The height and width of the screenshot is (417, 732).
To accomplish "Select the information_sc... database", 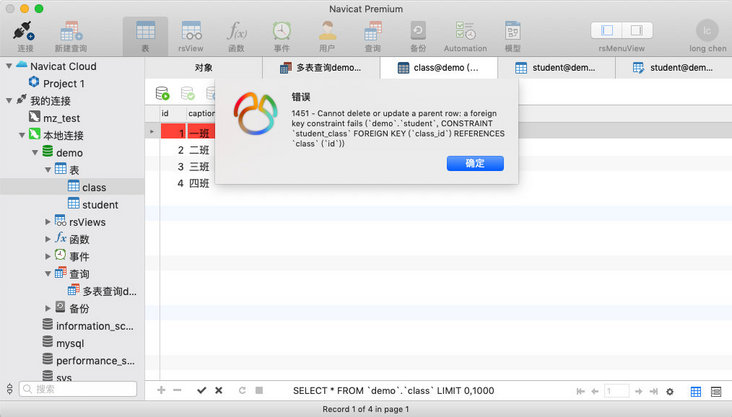I will click(95, 326).
